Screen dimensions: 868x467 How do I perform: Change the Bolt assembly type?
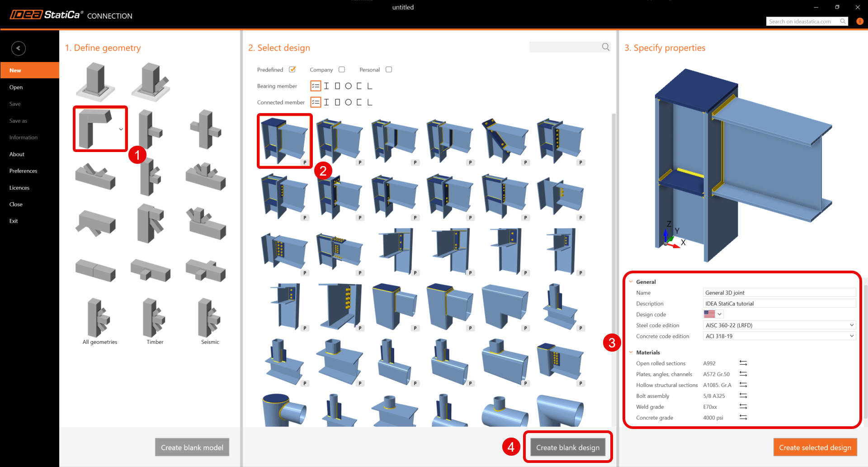pyautogui.click(x=743, y=396)
